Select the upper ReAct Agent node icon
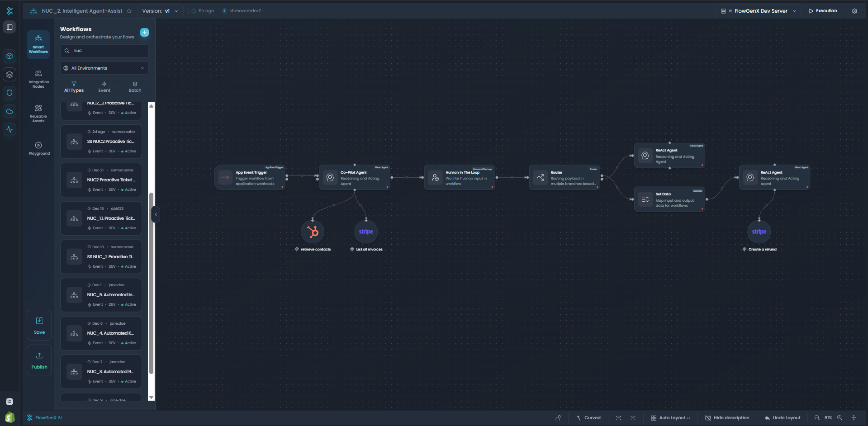This screenshot has height=426, width=868. [x=645, y=156]
